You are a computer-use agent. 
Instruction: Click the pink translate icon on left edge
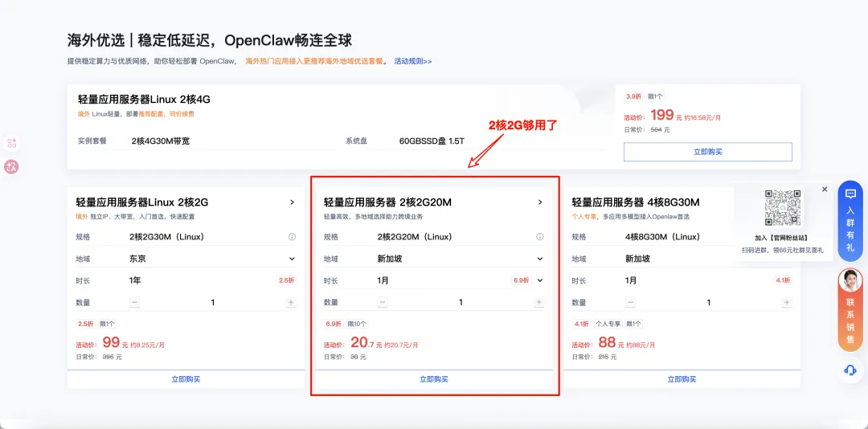pos(11,166)
